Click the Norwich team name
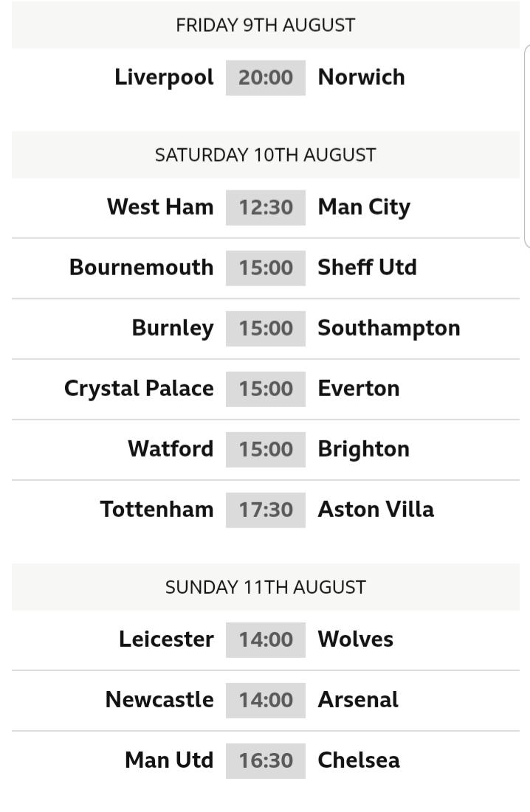This screenshot has width=530, height=812. 361,77
